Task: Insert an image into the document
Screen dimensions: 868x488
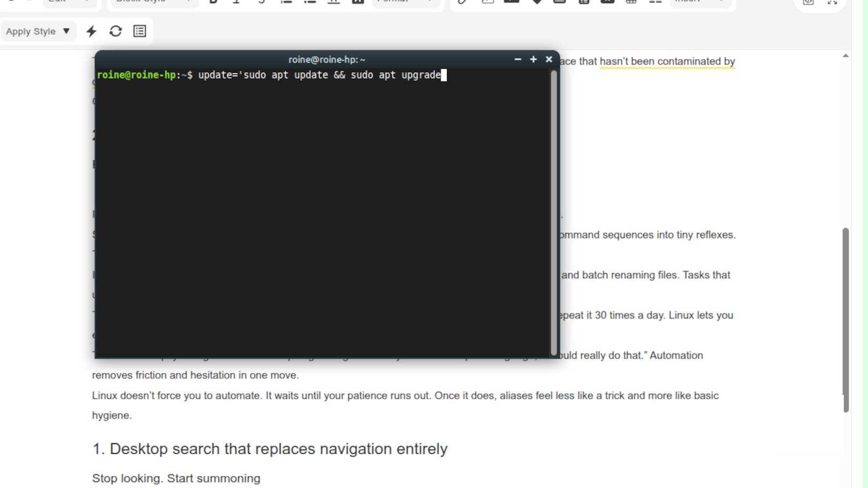Action: (487, 1)
